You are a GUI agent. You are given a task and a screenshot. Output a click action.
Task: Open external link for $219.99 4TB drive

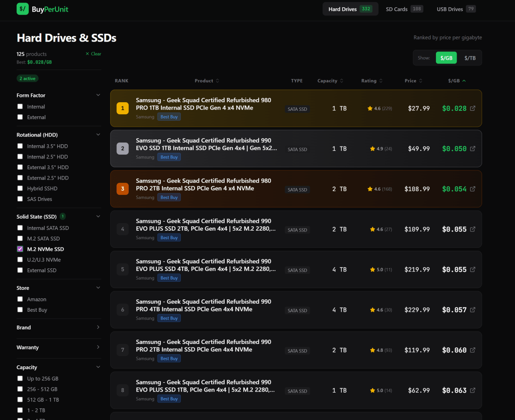coord(472,270)
